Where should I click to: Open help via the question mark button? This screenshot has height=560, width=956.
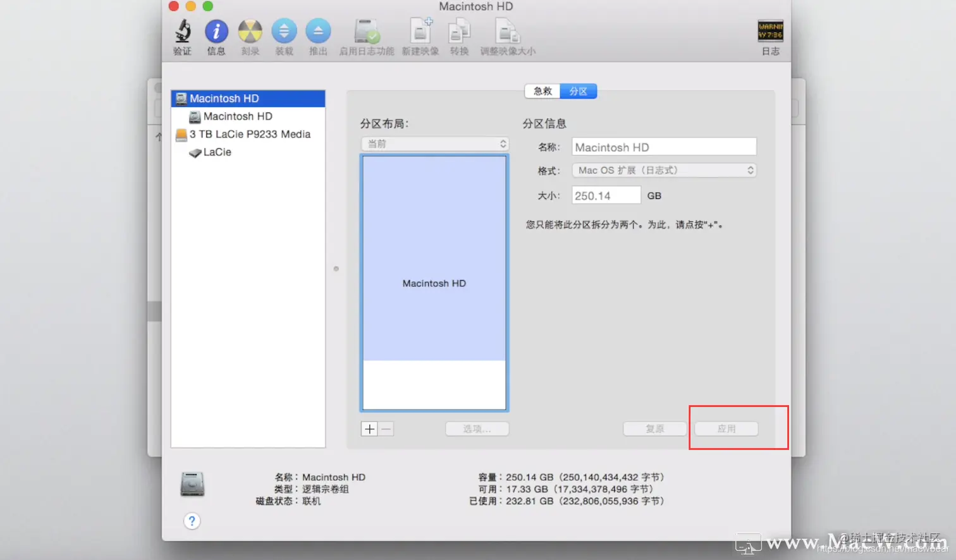(192, 521)
